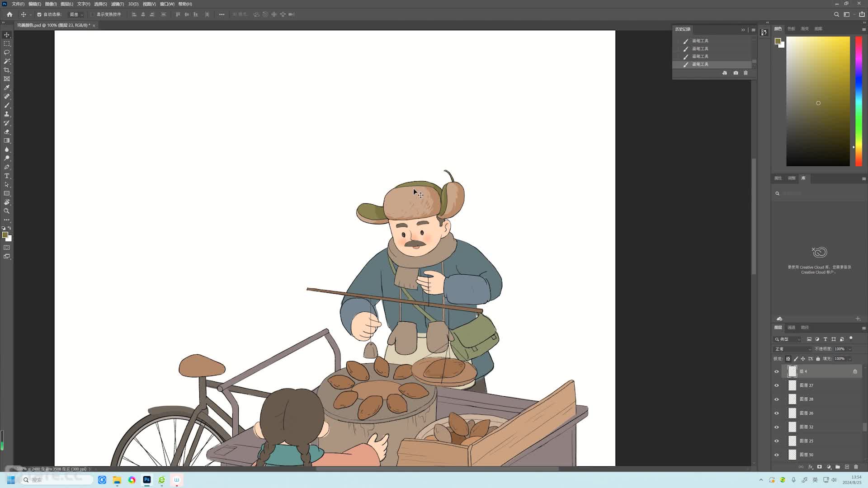Lock all for the layer
The image size is (868, 488).
coord(818,359)
